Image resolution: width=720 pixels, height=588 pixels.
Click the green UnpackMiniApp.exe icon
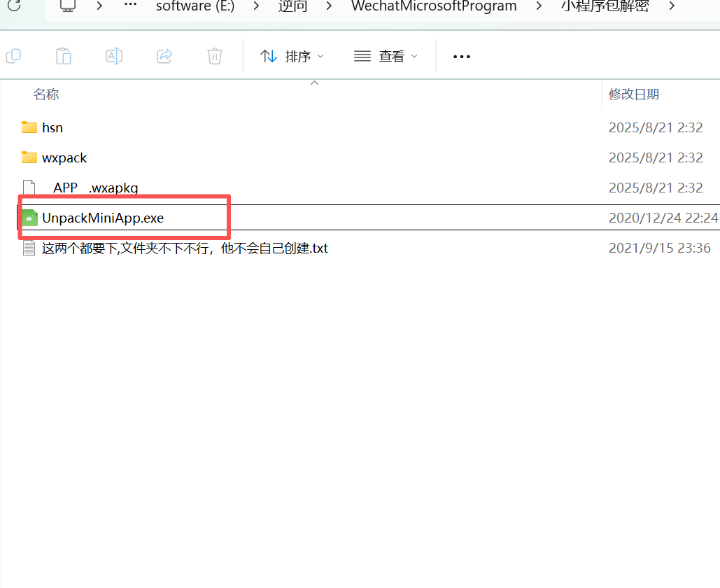(x=29, y=218)
